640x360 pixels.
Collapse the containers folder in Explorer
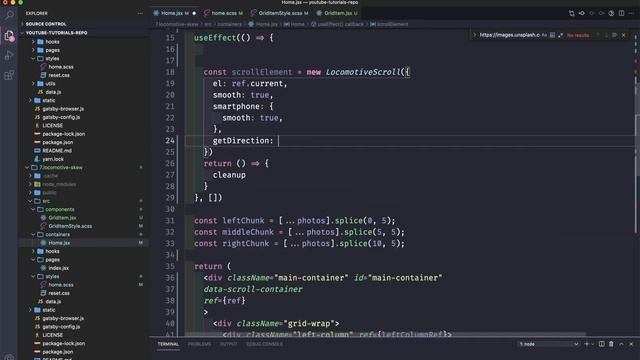57,235
